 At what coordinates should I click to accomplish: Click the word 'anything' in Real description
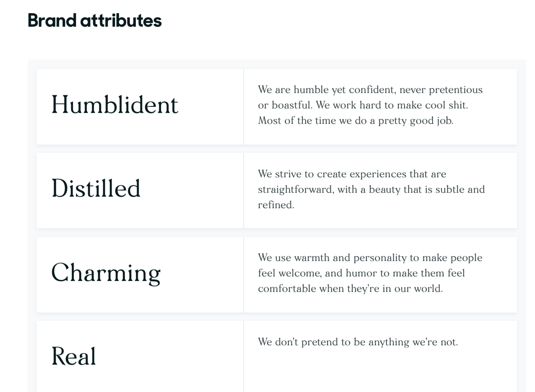[x=389, y=342]
